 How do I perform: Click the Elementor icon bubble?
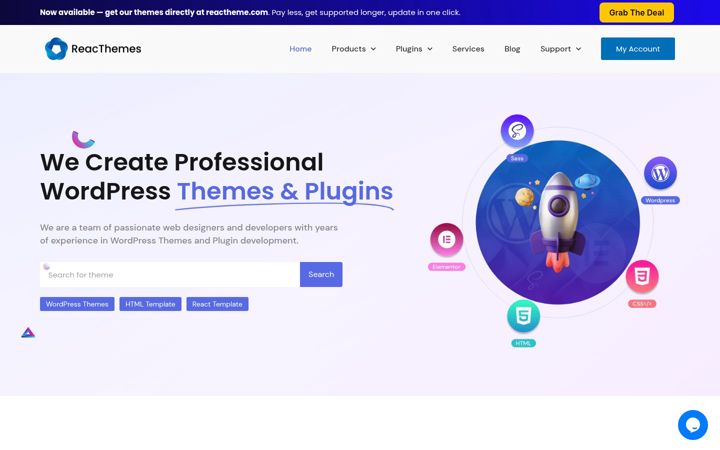click(x=446, y=240)
